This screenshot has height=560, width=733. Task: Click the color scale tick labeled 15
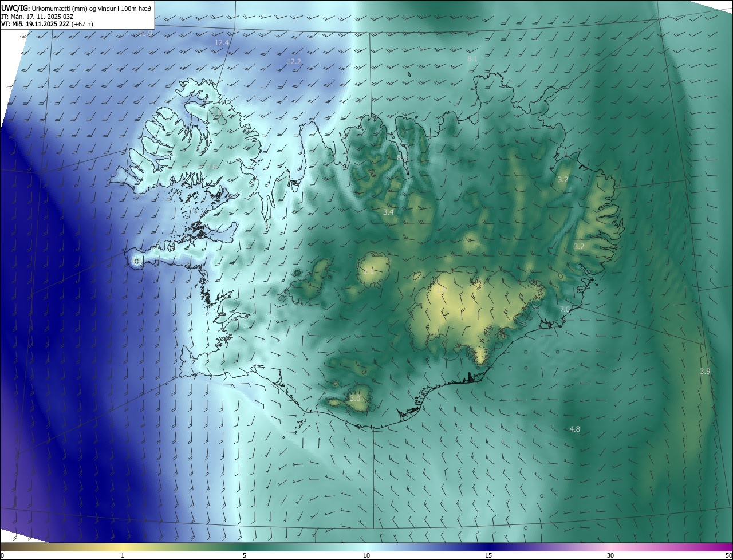pos(488,556)
